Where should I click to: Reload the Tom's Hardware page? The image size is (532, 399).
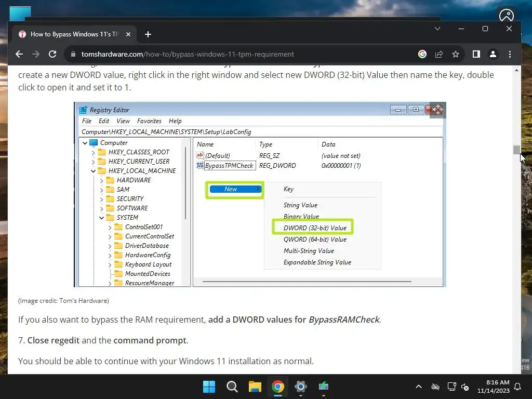(x=52, y=54)
